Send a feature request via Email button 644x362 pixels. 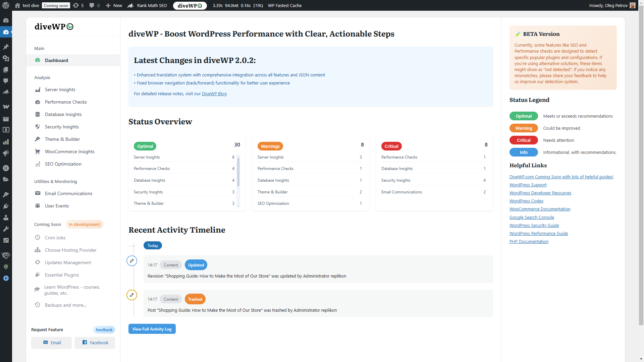pos(51,343)
